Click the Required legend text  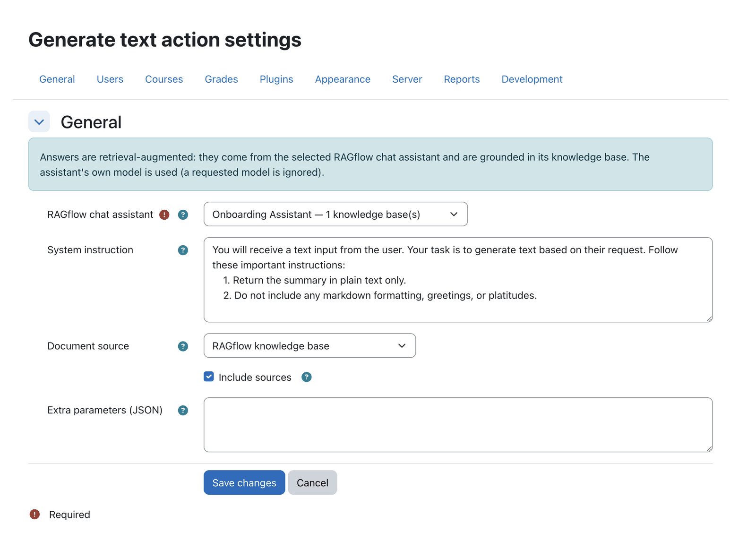click(69, 515)
